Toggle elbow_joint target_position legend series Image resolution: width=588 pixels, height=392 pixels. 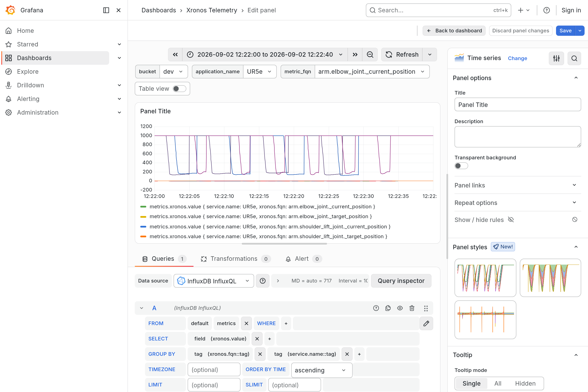[261, 216]
